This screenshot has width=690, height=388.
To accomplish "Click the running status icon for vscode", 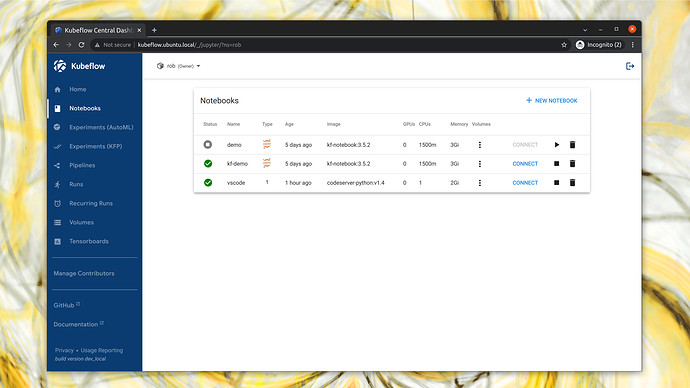I will click(x=208, y=183).
